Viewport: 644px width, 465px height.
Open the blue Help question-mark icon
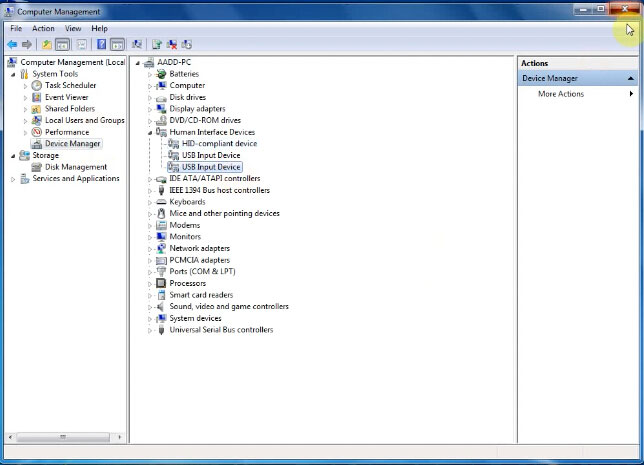(x=101, y=44)
